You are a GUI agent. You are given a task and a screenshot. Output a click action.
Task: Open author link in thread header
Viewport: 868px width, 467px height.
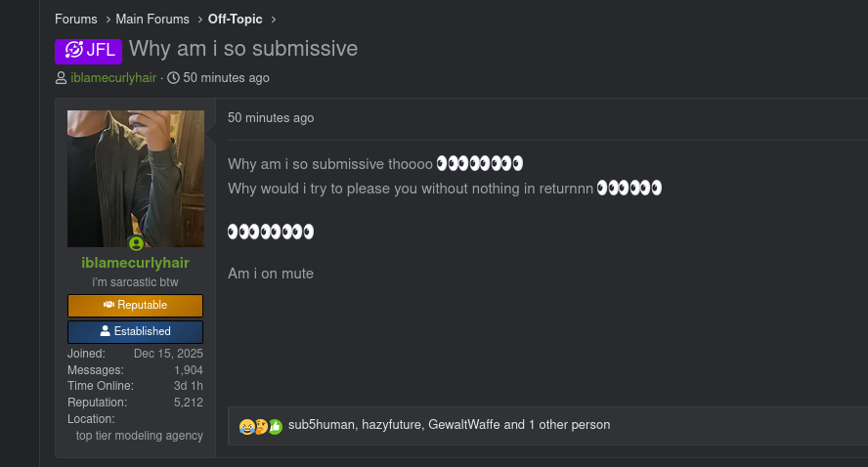pos(113,78)
